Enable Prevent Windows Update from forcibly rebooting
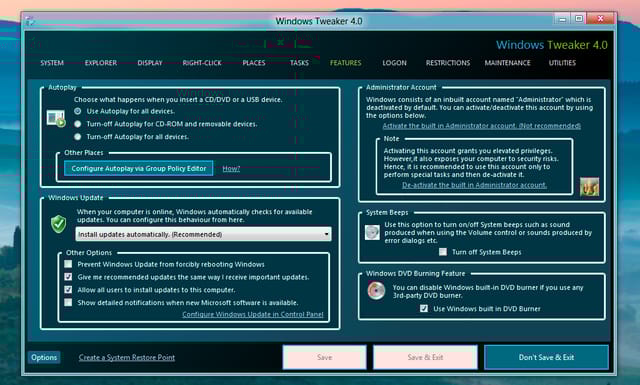 click(x=68, y=264)
